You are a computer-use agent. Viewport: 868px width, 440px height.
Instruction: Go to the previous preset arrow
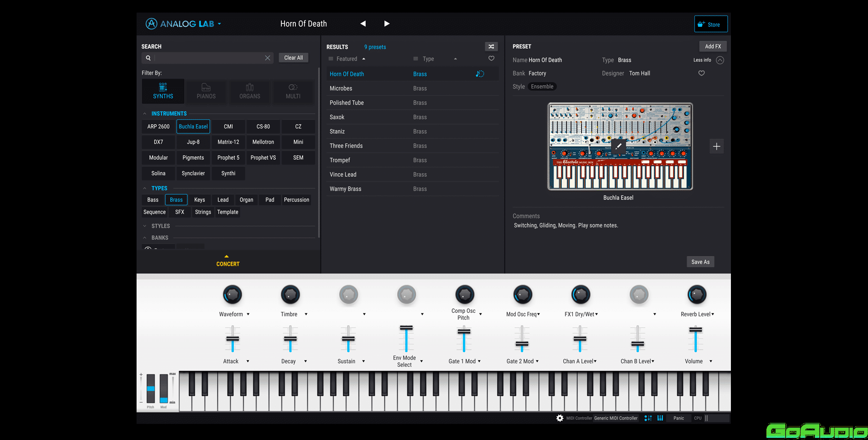tap(363, 24)
